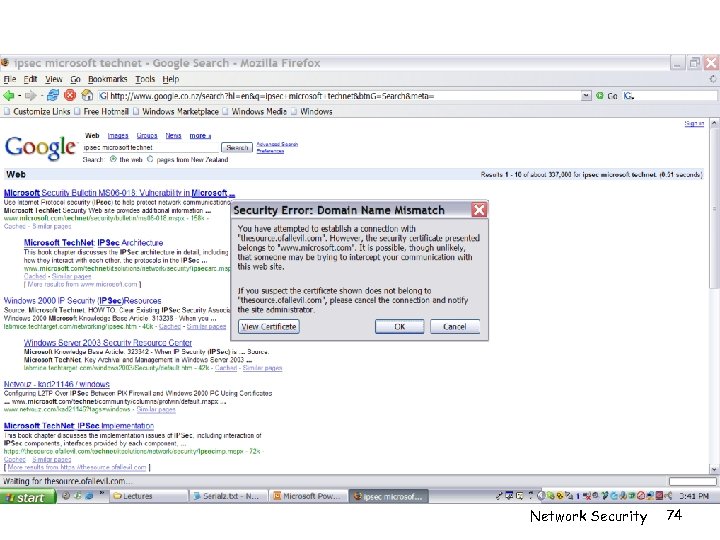Click the URL address field
The height and width of the screenshot is (540, 720).
tap(340, 96)
